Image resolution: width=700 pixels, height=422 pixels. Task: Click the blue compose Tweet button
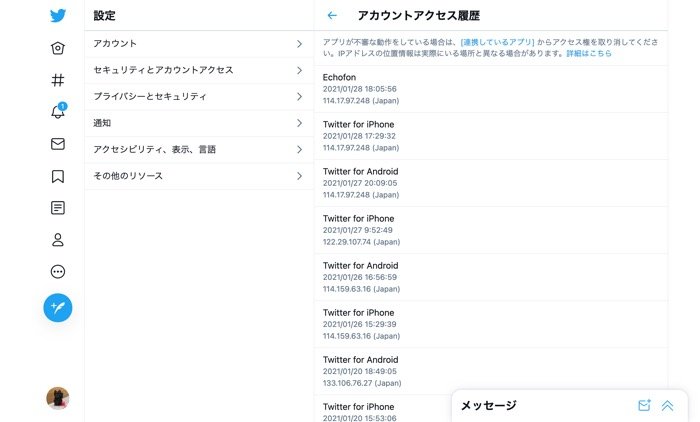tap(58, 308)
